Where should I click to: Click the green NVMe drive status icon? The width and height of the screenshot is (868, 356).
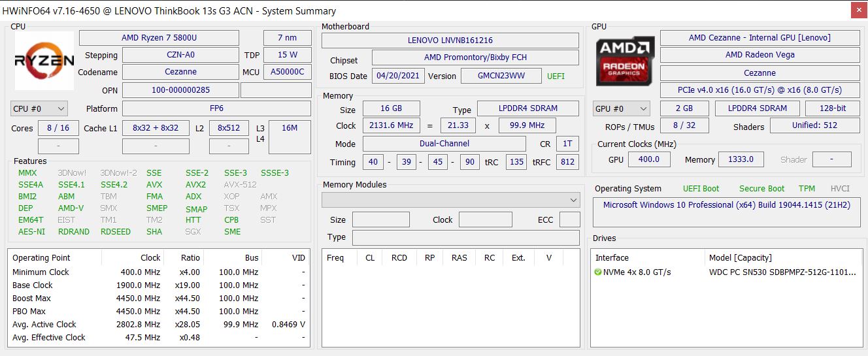[598, 272]
